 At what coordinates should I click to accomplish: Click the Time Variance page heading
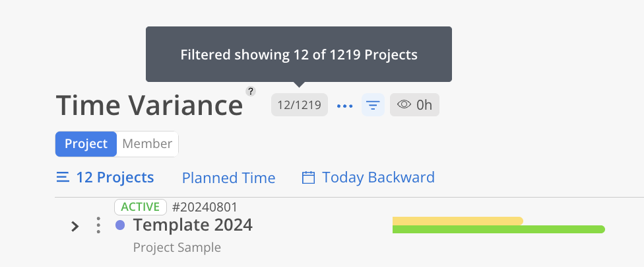click(149, 106)
